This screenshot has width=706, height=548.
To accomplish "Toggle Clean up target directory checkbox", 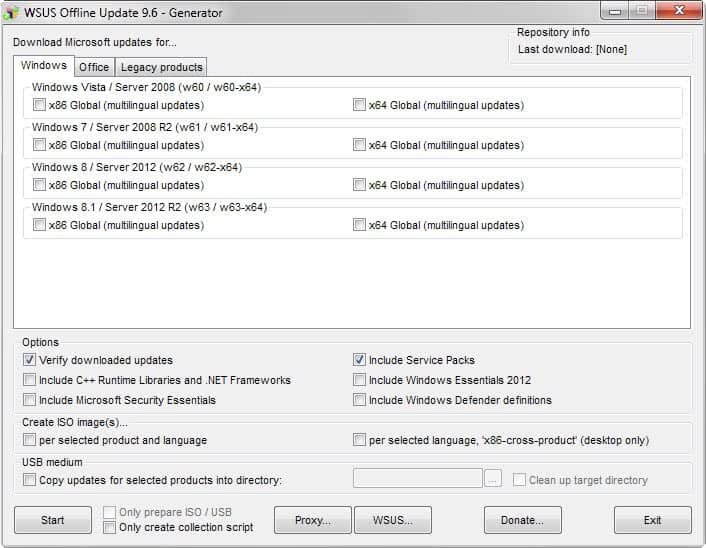I will [x=519, y=480].
